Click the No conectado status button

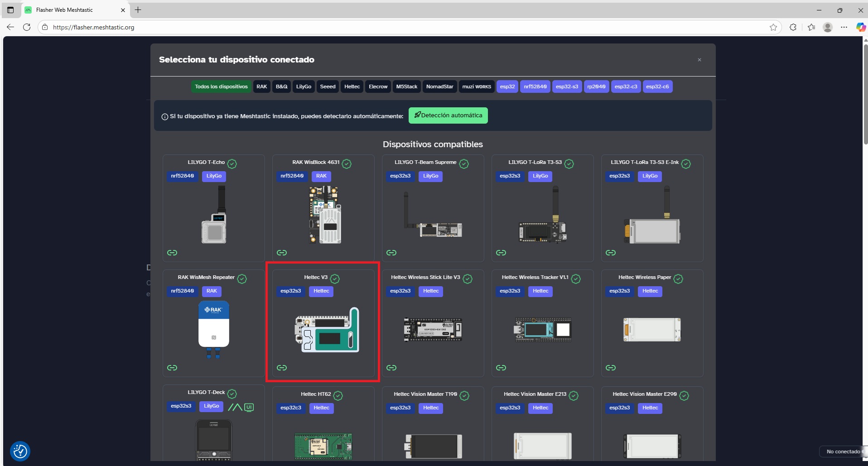[843, 452]
